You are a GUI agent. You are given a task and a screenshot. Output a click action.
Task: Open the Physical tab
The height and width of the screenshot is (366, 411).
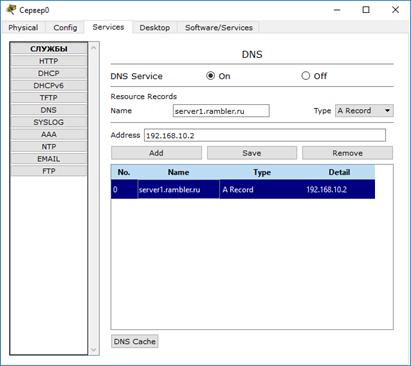(x=23, y=28)
